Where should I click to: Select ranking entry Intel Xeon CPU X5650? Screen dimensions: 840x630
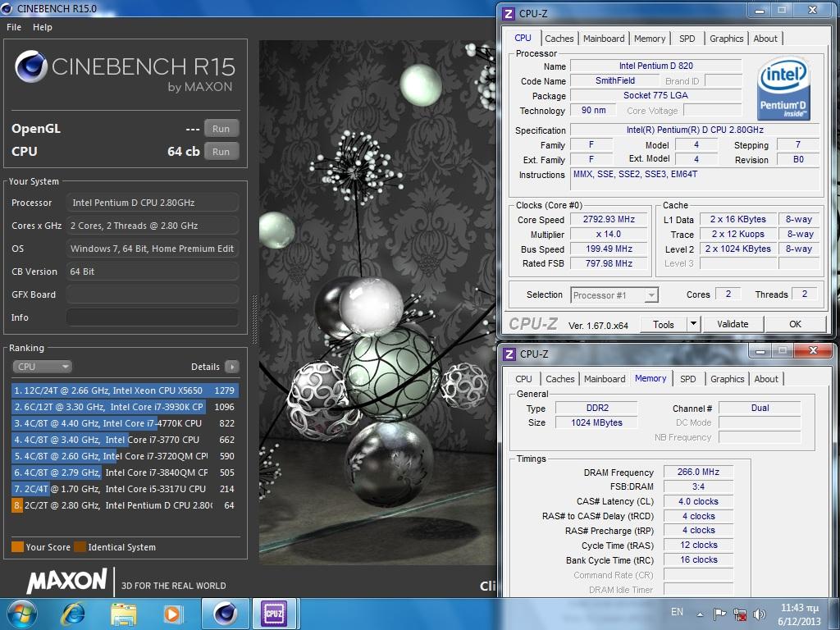pyautogui.click(x=125, y=390)
